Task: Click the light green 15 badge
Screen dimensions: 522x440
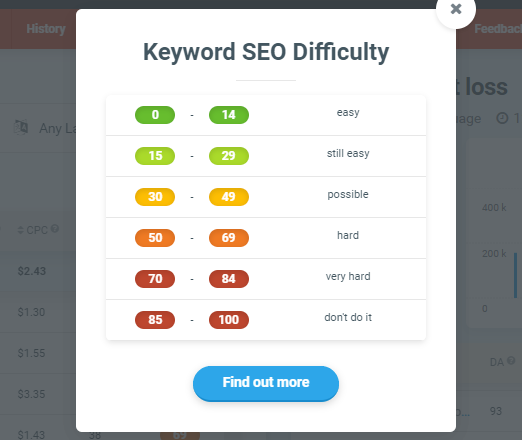Action: [x=155, y=156]
